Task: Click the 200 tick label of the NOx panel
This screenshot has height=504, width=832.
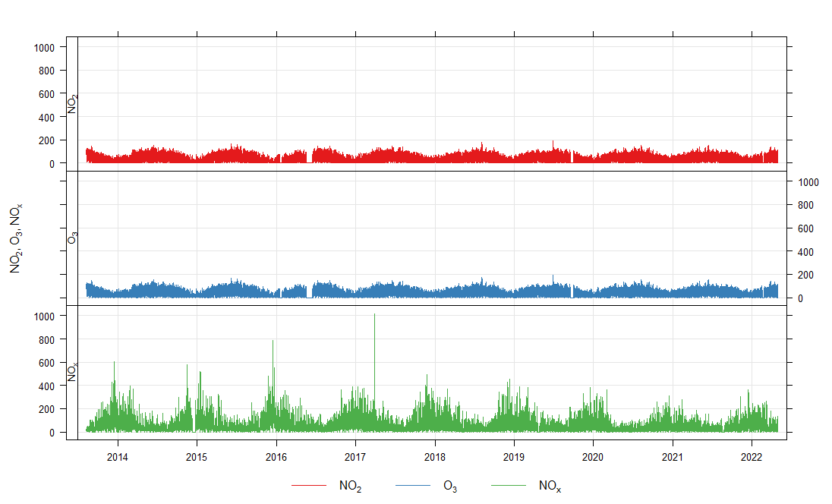Action: pos(46,409)
